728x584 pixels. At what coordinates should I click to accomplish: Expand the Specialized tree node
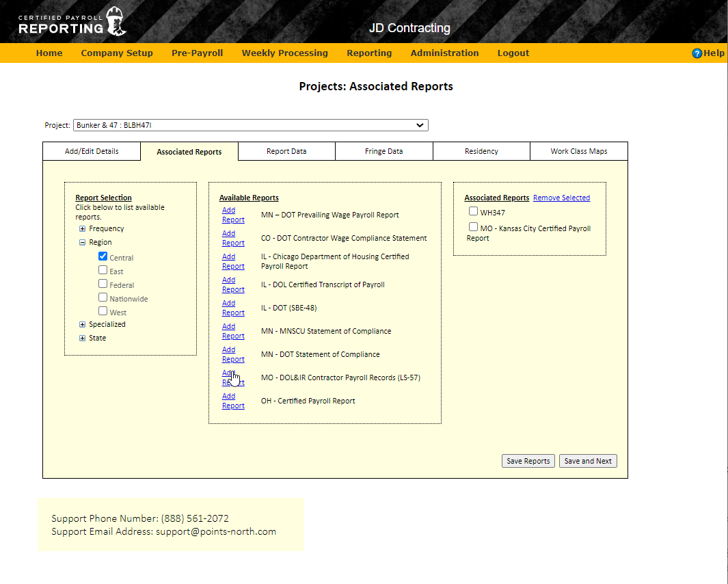(82, 324)
